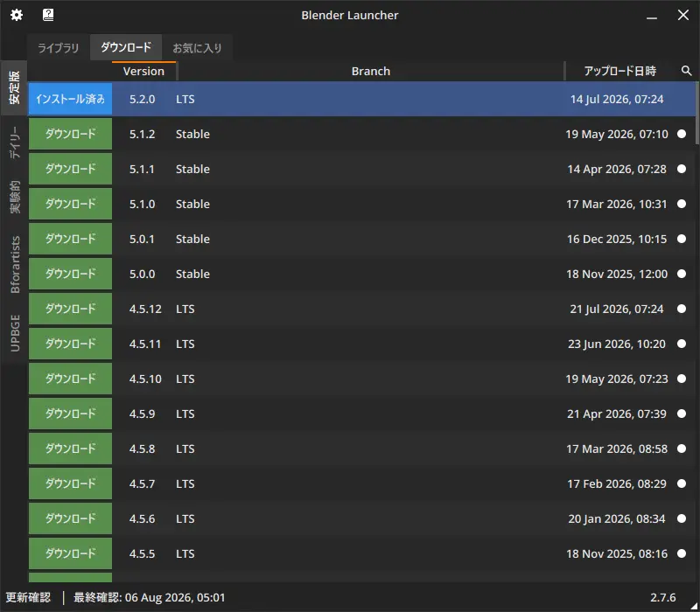Download Blender 4.5.11 LTS
The image size is (700, 612).
coord(71,344)
